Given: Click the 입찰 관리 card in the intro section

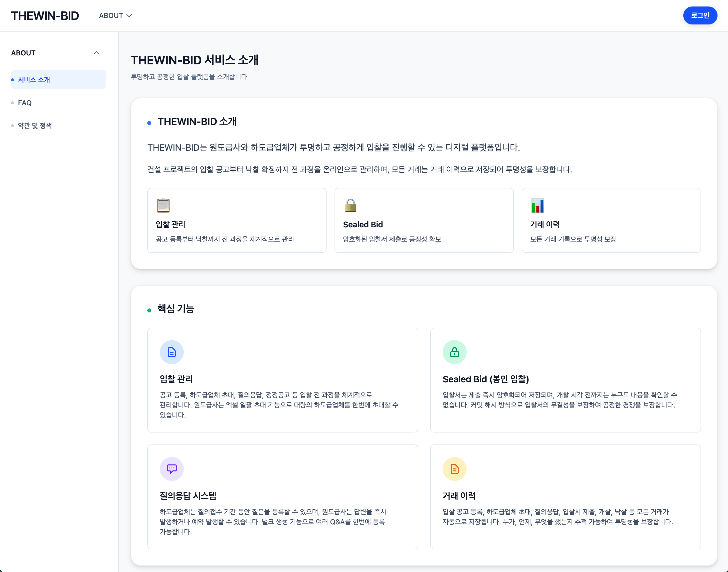Looking at the screenshot, I should tap(237, 220).
